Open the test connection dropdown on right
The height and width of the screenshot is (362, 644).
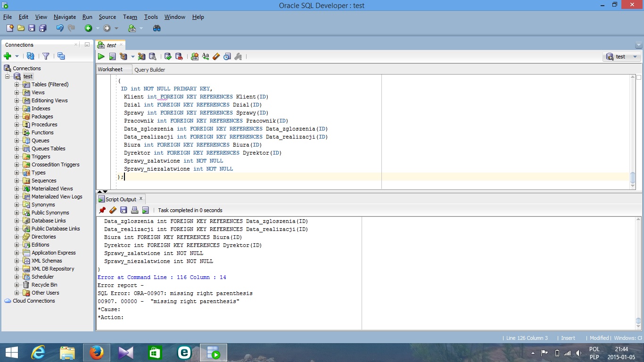[635, 57]
